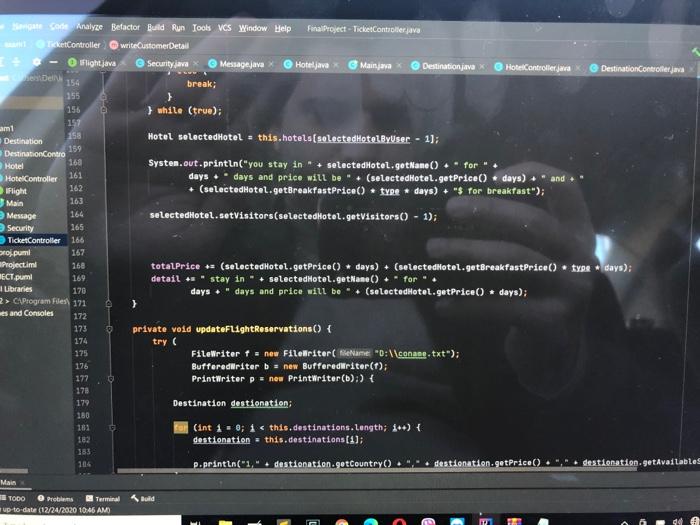Collapse for loop fold marker line 181
This screenshot has height=525, width=700.
click(x=112, y=428)
